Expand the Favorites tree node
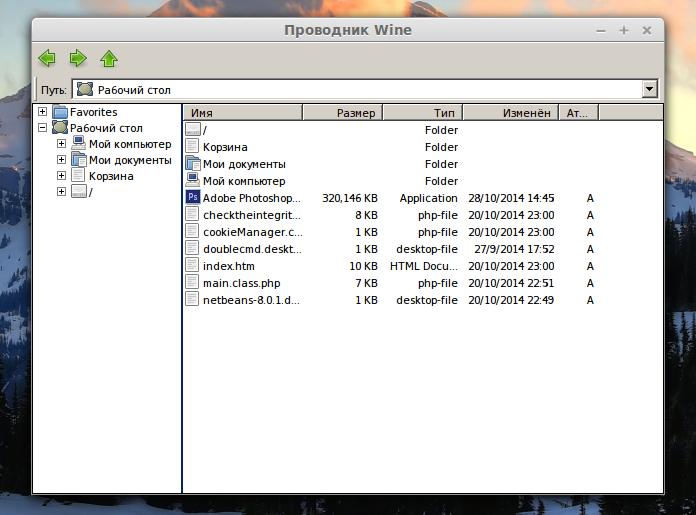Screen dimensions: 696x515 point(43,112)
